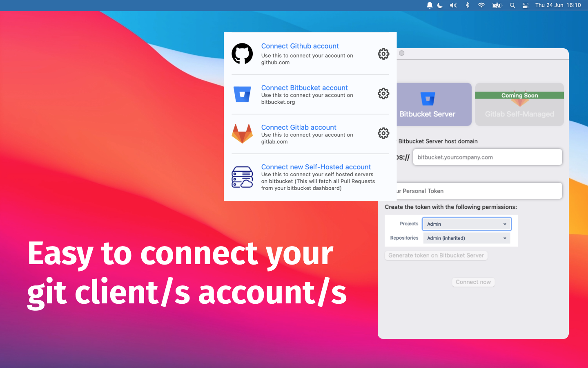The height and width of the screenshot is (368, 588).
Task: Toggle the volume icon in menu bar
Action: (453, 5)
